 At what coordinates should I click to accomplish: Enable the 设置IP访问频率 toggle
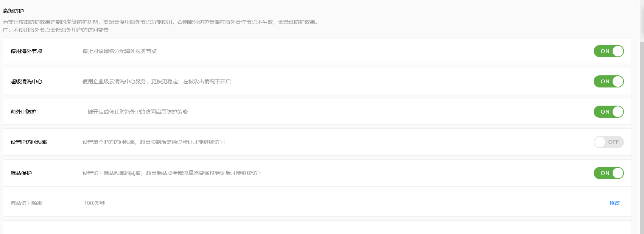[608, 142]
